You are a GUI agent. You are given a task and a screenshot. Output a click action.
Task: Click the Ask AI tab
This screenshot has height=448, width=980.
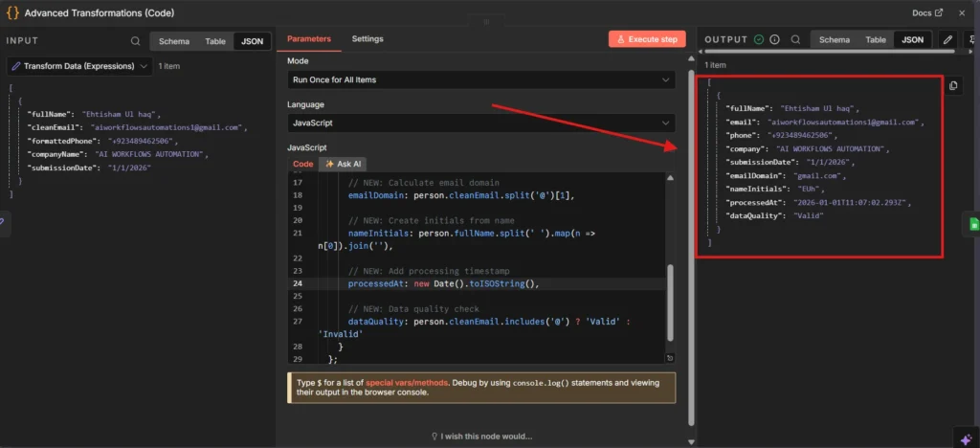[x=343, y=164]
